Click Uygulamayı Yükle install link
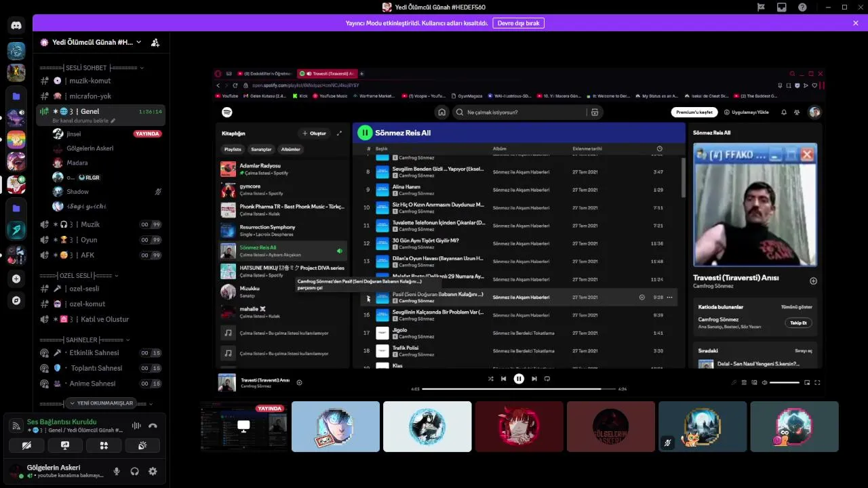The width and height of the screenshot is (868, 488). tap(747, 113)
